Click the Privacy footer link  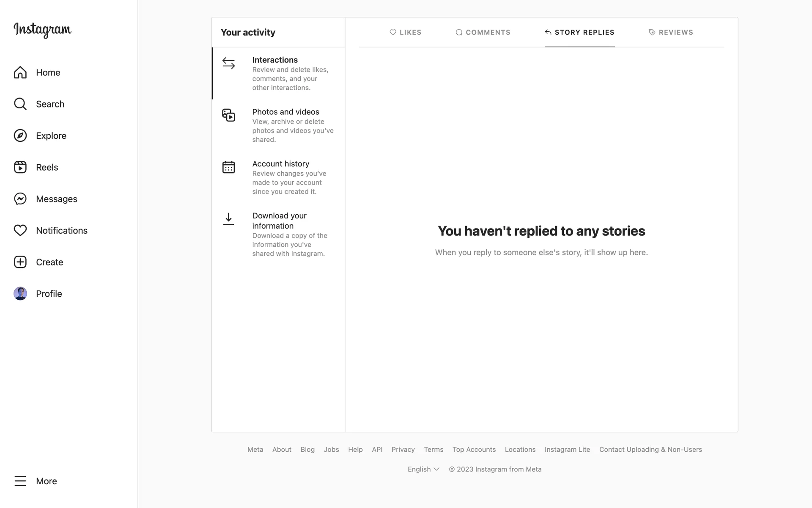click(403, 450)
